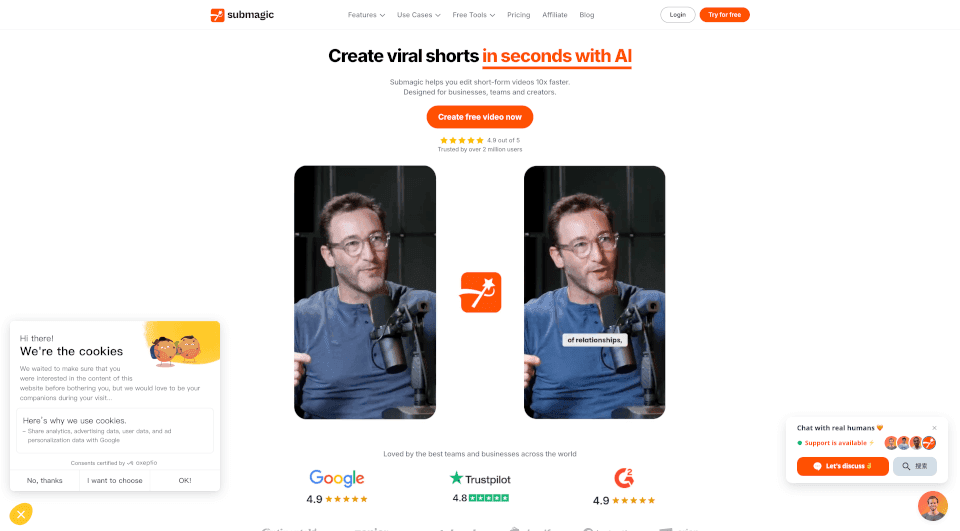
Task: Click Create free video now button
Action: 480,117
